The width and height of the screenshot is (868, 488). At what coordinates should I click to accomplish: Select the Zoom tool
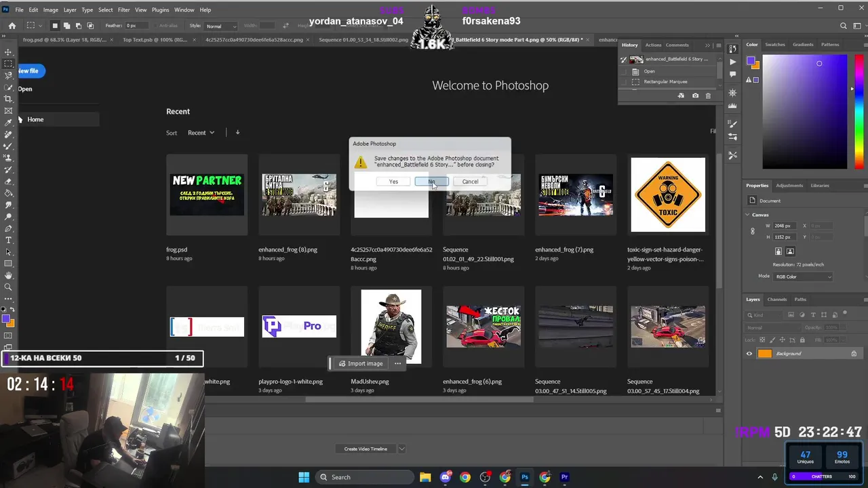8,287
